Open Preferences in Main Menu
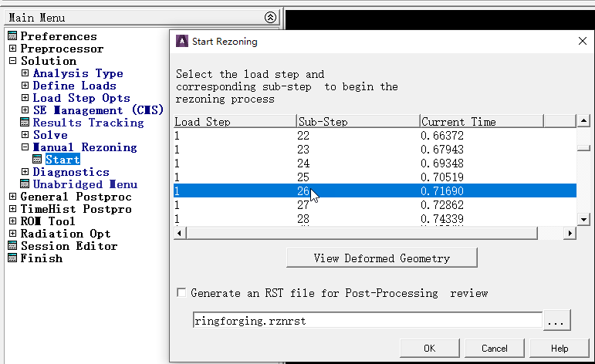 59,36
